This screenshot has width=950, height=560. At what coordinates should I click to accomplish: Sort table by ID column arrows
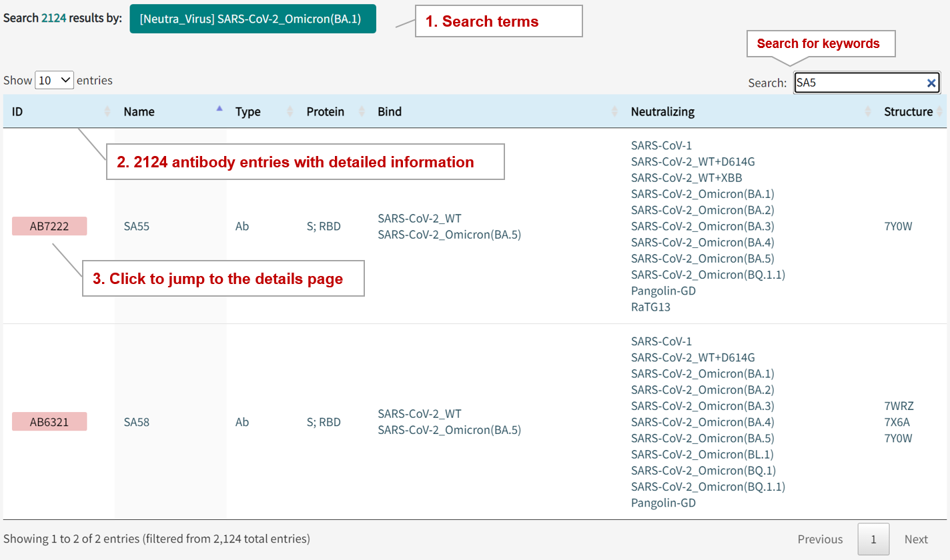point(107,112)
